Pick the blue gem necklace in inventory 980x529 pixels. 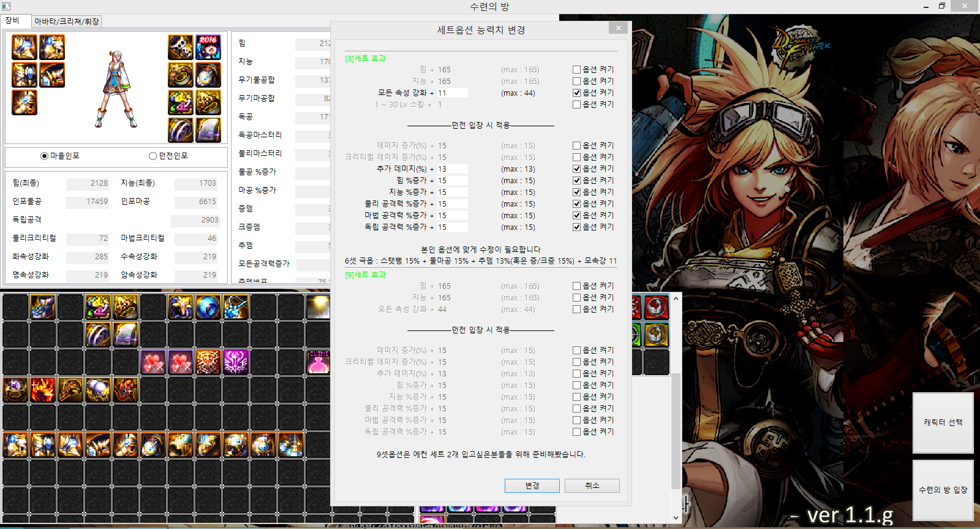pos(236,307)
